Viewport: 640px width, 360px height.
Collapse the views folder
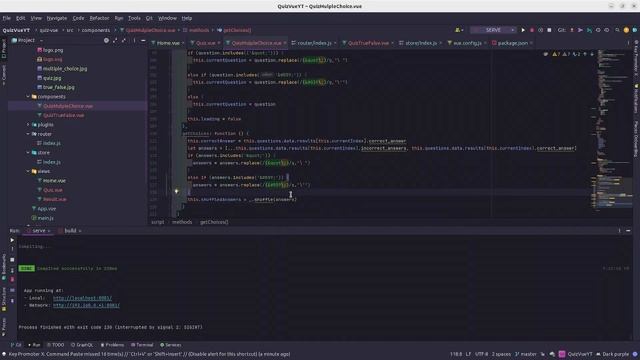[x=28, y=171]
